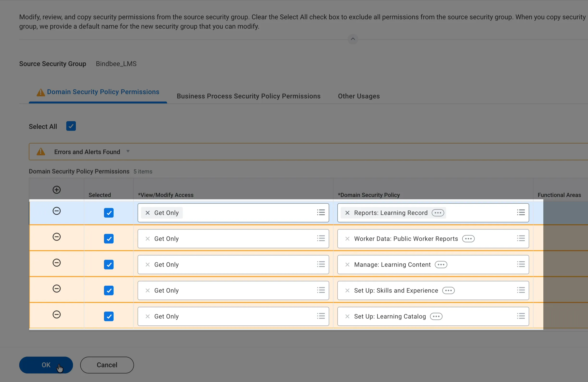Click the Cancel button
The image size is (588, 382).
107,365
